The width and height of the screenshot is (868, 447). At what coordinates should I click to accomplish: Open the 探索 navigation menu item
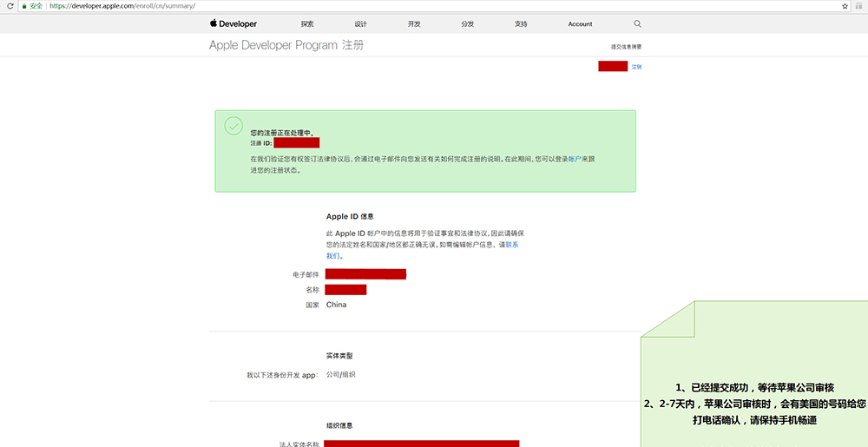pos(307,24)
